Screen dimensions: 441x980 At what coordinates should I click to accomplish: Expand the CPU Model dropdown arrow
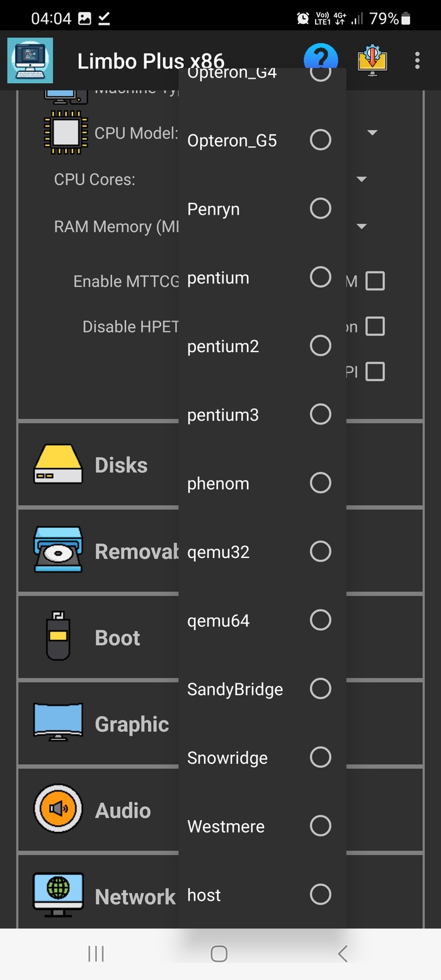[372, 133]
